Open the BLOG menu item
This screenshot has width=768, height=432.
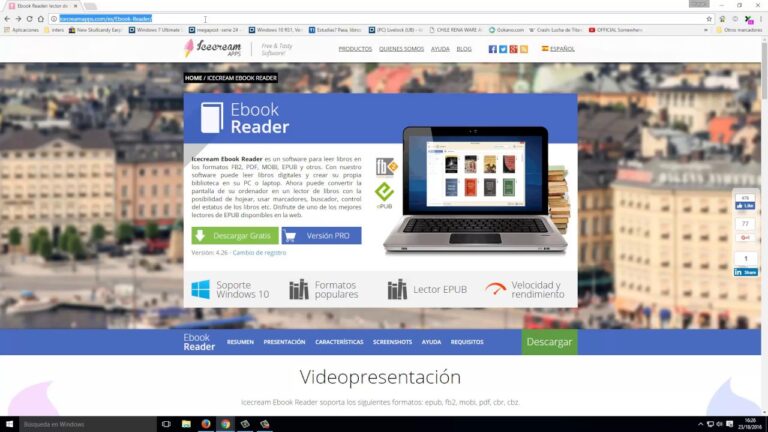coord(464,49)
